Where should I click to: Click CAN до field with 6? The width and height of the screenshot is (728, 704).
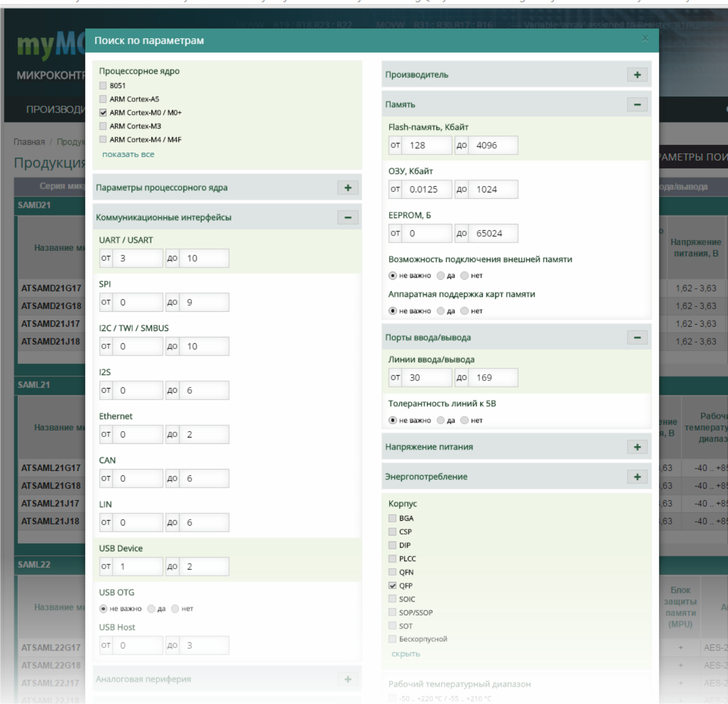[204, 479]
